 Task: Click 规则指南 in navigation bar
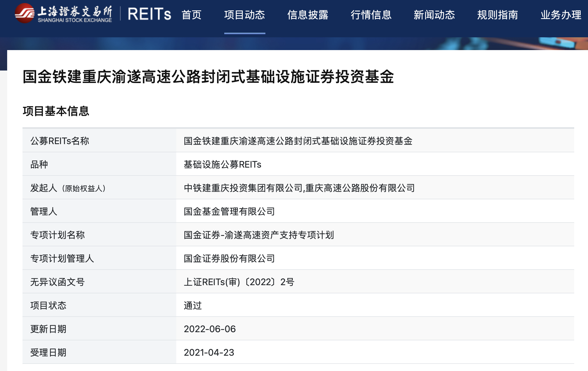(498, 15)
